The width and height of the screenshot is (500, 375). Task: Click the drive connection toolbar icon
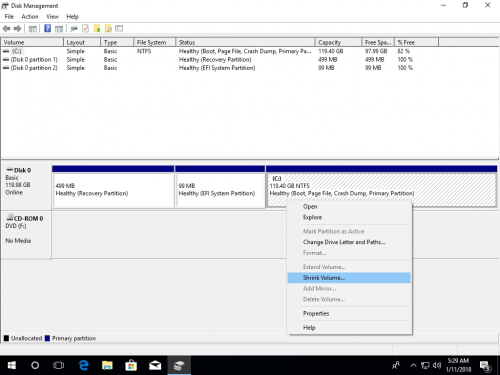[x=74, y=29]
